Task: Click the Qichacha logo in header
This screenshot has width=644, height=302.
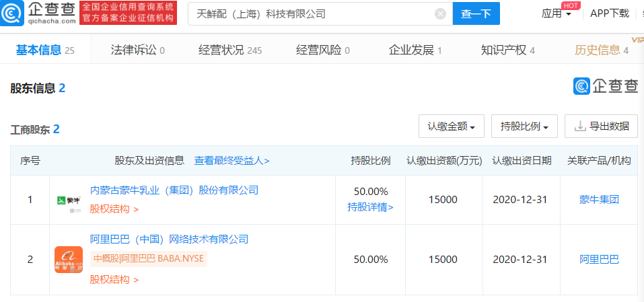Action: pyautogui.click(x=38, y=13)
